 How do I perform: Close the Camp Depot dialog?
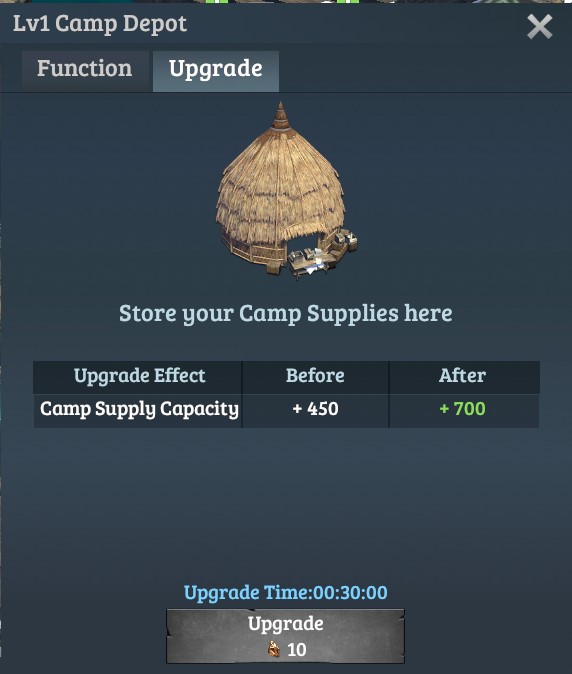click(x=539, y=27)
